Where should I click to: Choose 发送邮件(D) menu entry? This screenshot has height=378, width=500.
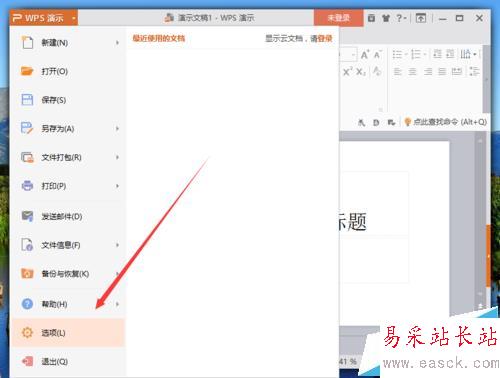pos(68,216)
